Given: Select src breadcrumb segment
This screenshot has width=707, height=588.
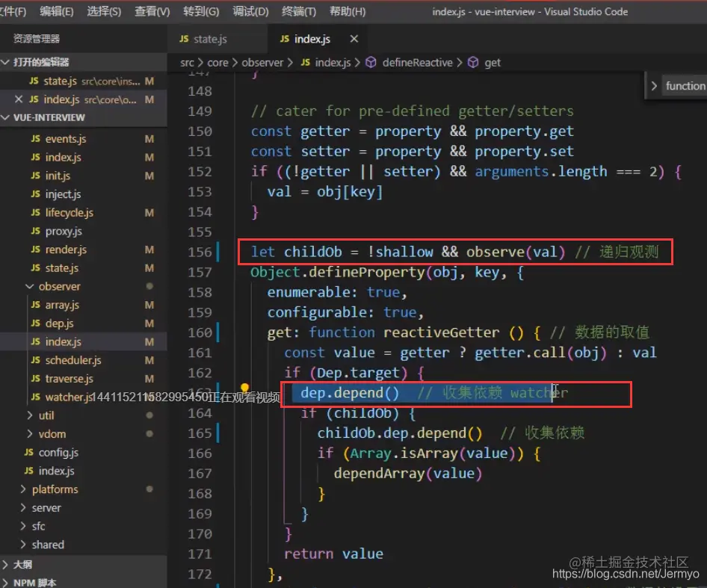Looking at the screenshot, I should (x=187, y=63).
